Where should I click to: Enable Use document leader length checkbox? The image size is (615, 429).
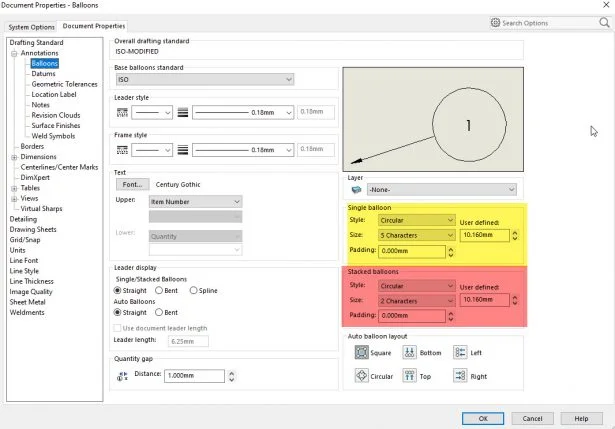point(118,327)
